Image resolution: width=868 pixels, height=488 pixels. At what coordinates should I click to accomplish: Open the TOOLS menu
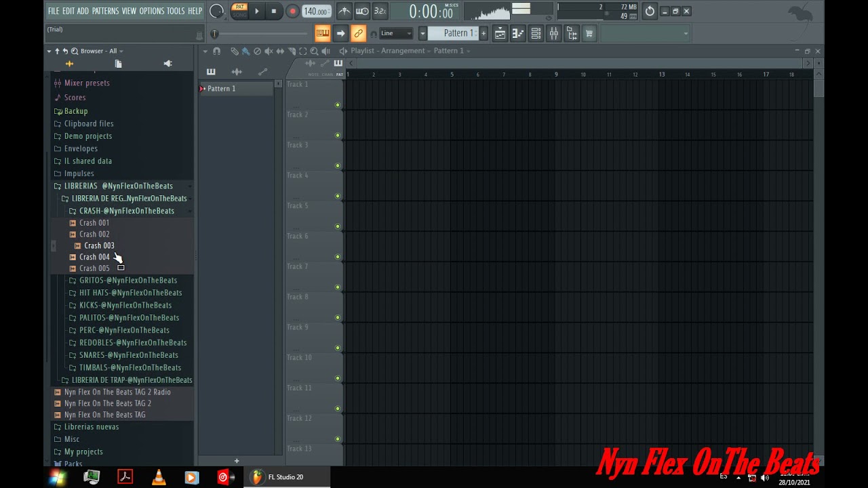tap(176, 12)
